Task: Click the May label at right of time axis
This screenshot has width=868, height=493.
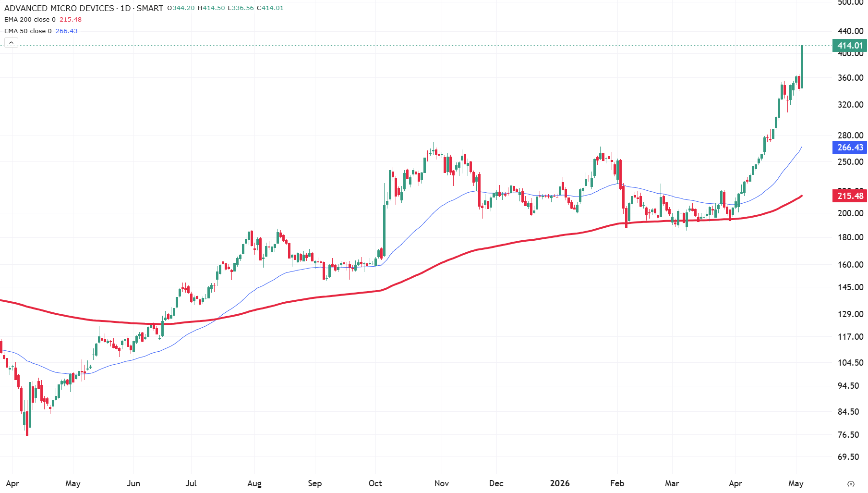Action: [x=796, y=483]
